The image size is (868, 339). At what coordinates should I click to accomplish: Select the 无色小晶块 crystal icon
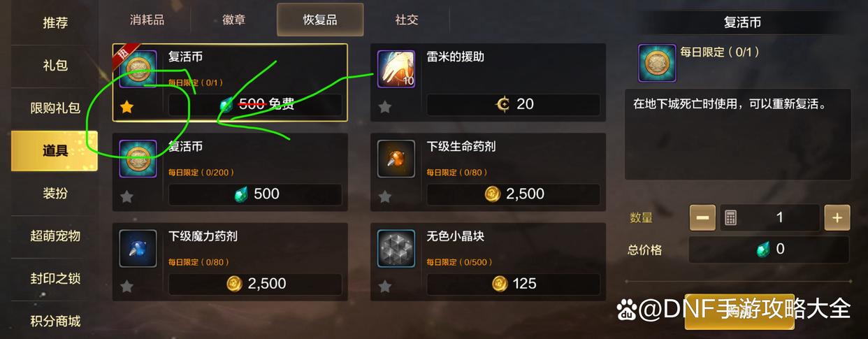pyautogui.click(x=396, y=248)
